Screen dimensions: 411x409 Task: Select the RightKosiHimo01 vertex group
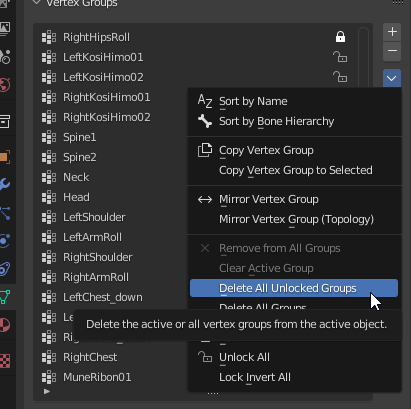click(x=107, y=97)
